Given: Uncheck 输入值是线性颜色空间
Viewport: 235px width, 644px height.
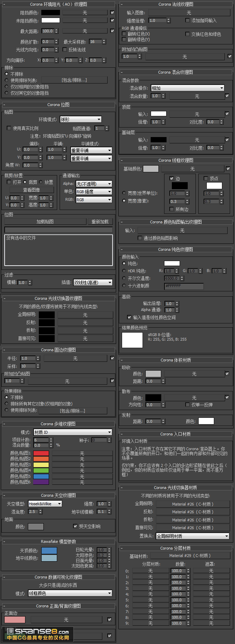Looking at the screenshot, I should coord(129,317).
